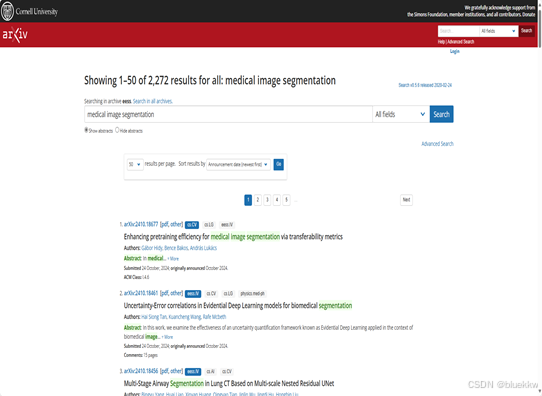Expand More on first result abstract
The image size is (542, 396).
tap(173, 258)
